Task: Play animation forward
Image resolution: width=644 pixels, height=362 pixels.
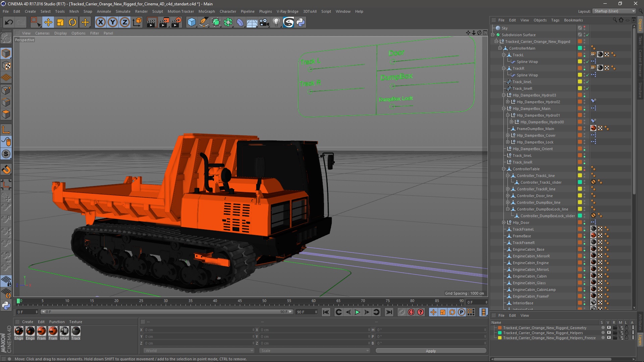Action: point(358,312)
